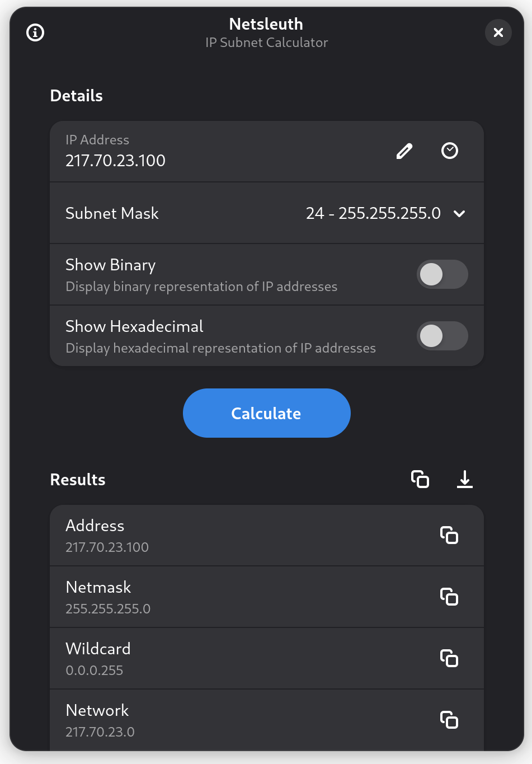The height and width of the screenshot is (764, 532).
Task: Click the Wildcard result row
Action: 224,659
